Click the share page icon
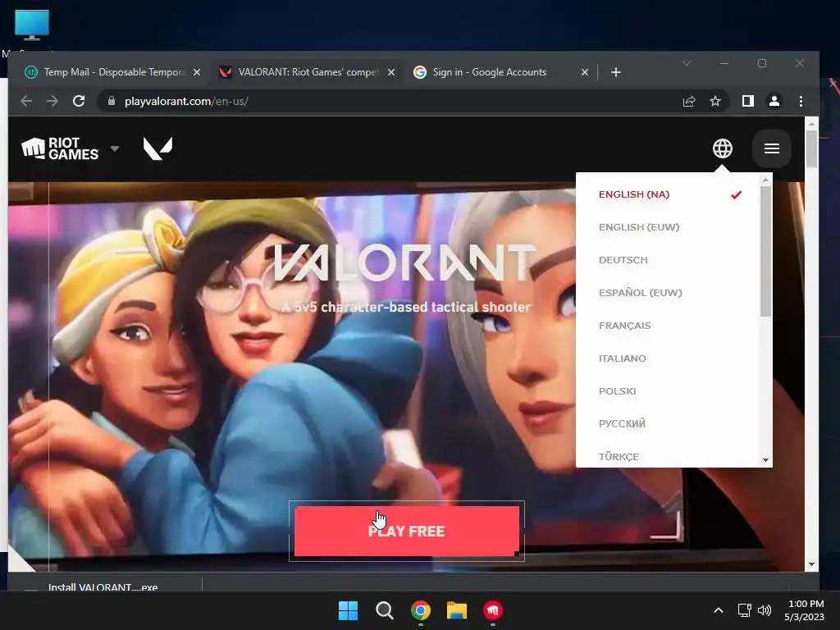 click(x=689, y=101)
